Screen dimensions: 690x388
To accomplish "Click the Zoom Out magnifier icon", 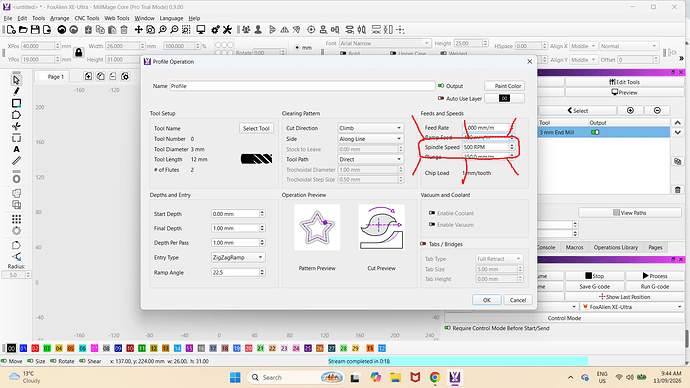I will (x=174, y=29).
